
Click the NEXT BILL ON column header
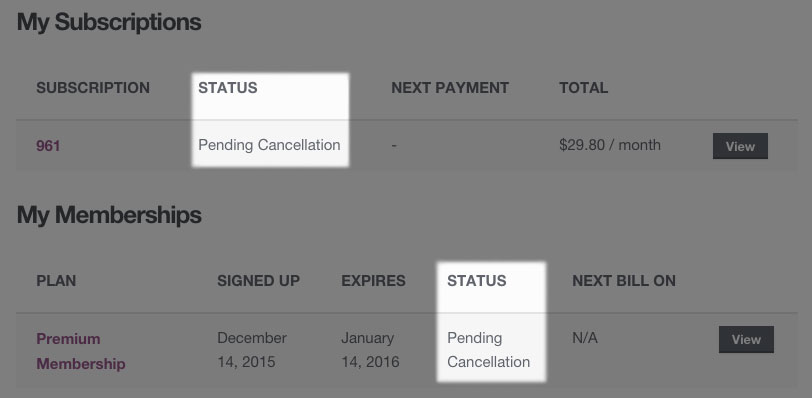tap(624, 281)
